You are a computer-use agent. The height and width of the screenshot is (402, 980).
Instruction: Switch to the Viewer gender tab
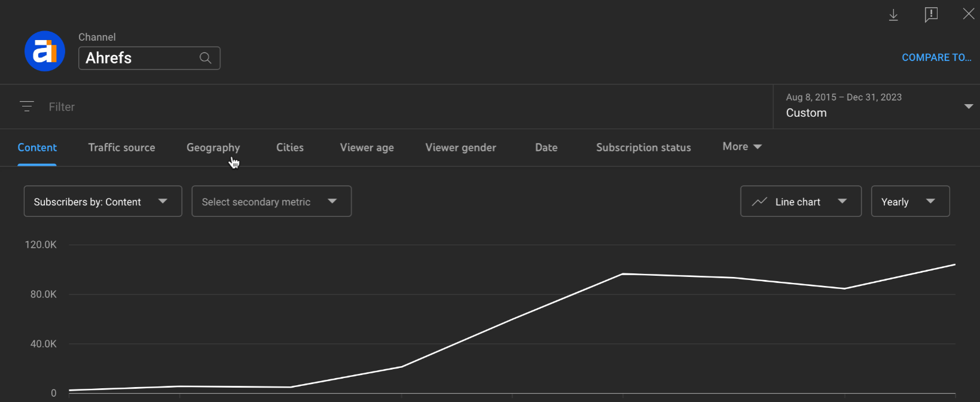460,147
